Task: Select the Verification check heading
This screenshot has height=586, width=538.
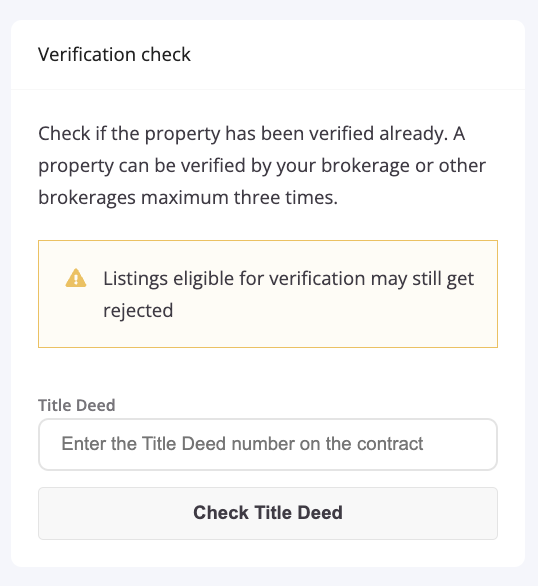Action: 114,55
